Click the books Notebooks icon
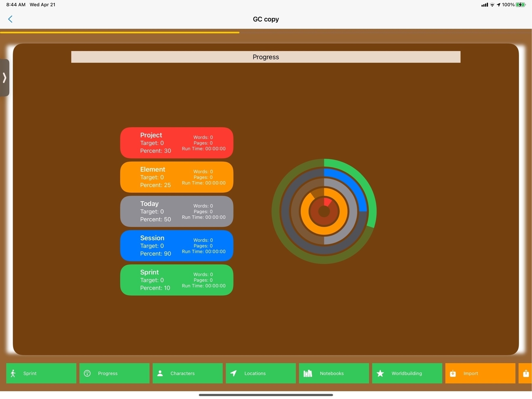This screenshot has height=399, width=532. pos(308,373)
